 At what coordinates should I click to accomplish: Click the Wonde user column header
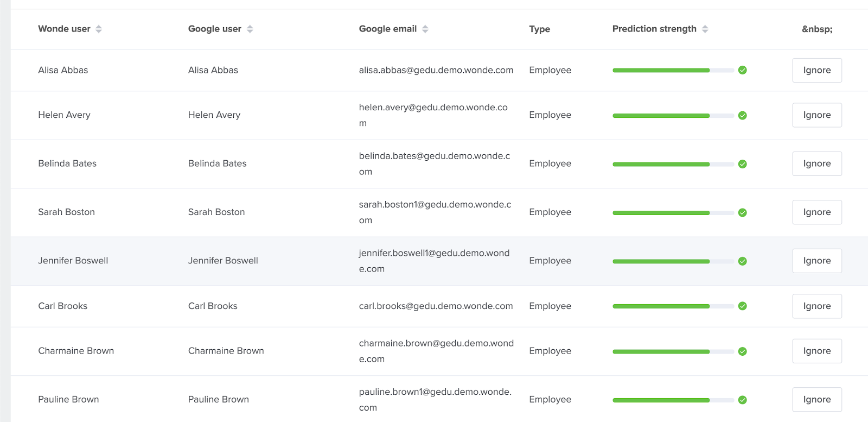pyautogui.click(x=64, y=29)
